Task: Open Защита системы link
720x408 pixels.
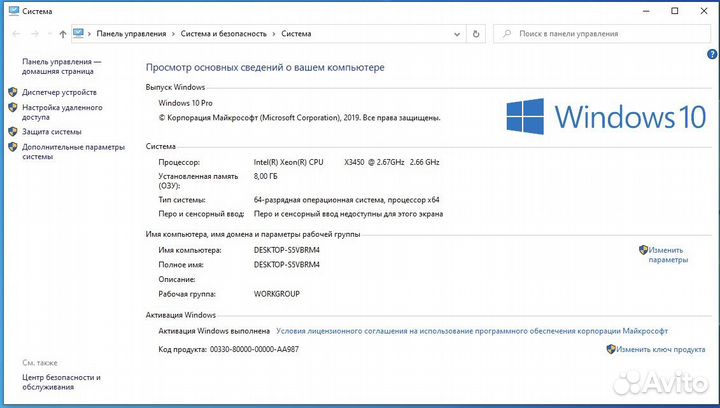Action: (52, 132)
